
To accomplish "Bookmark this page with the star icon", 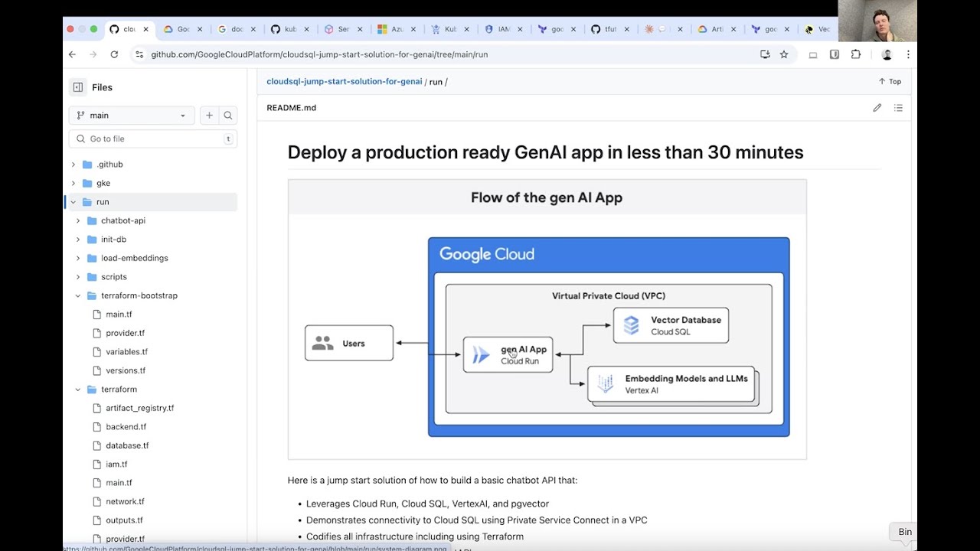I will (x=784, y=54).
